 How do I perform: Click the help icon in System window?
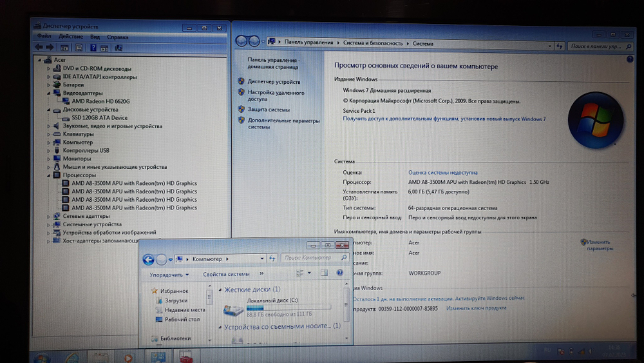(x=630, y=59)
